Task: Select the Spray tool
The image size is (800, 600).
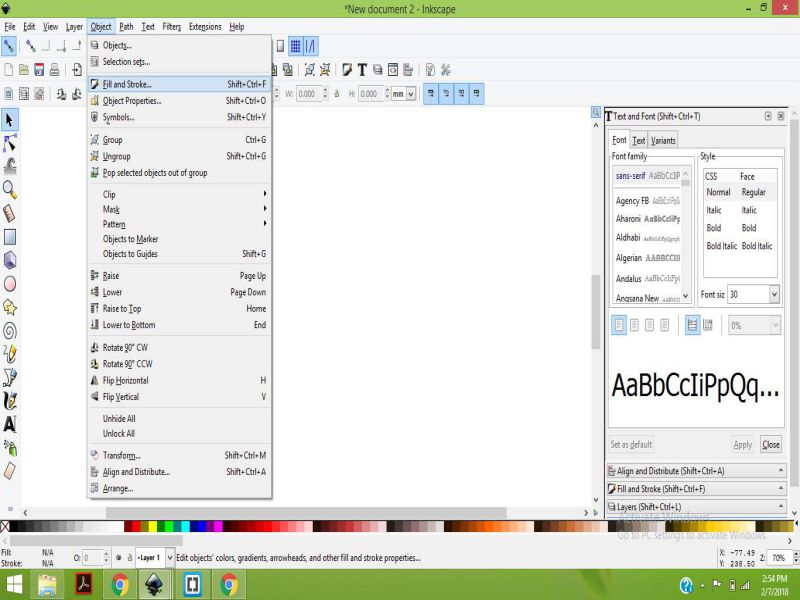Action: [x=9, y=448]
